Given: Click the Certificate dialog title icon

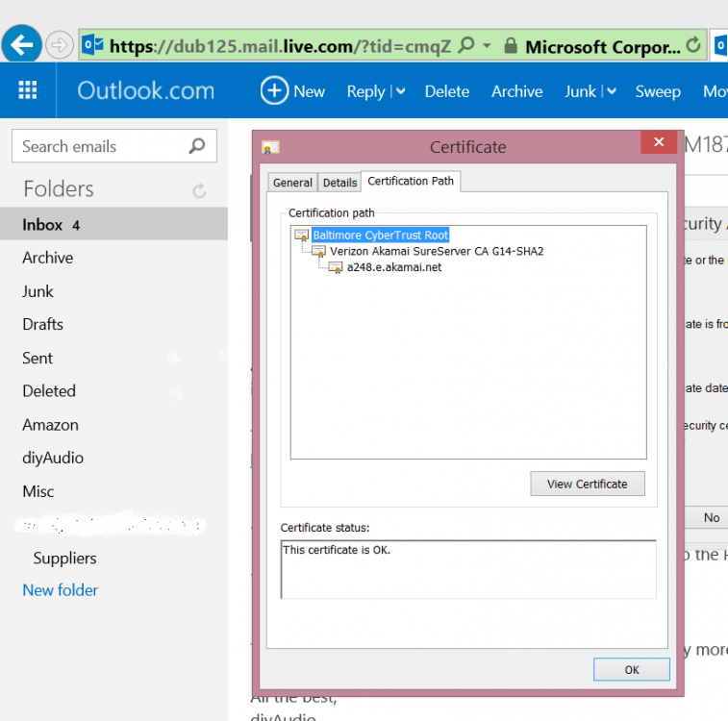Looking at the screenshot, I should point(270,147).
